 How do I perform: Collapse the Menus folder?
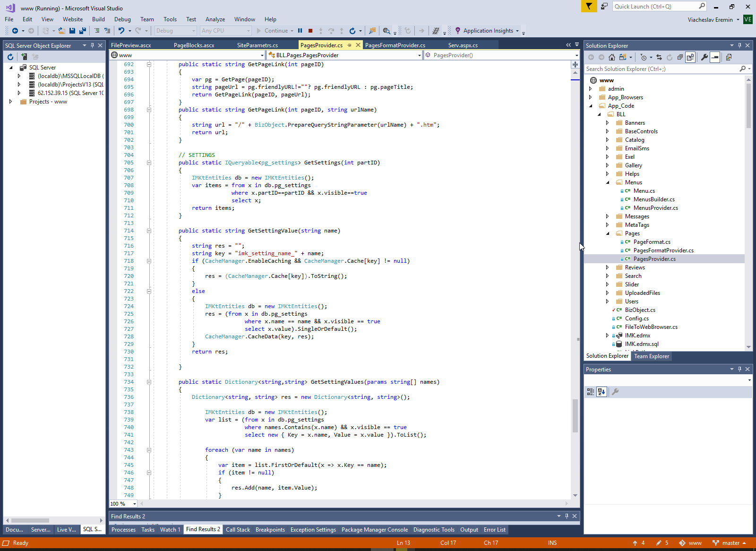click(608, 182)
